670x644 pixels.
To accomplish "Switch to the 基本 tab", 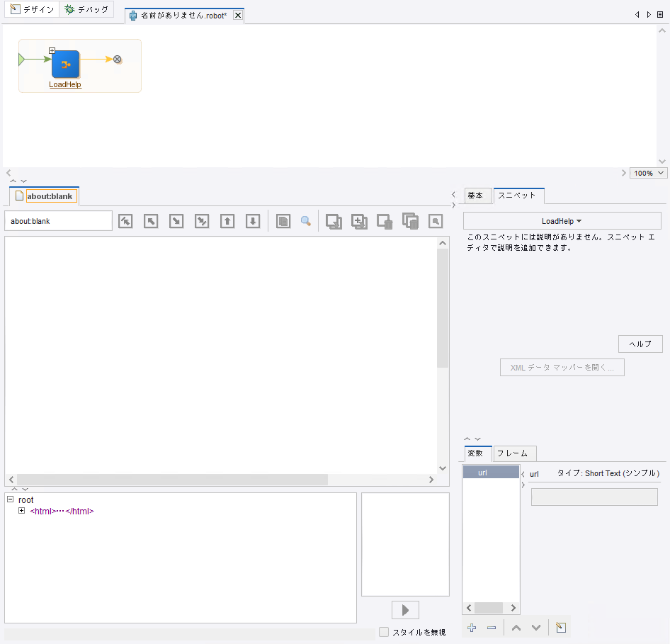I will point(475,196).
